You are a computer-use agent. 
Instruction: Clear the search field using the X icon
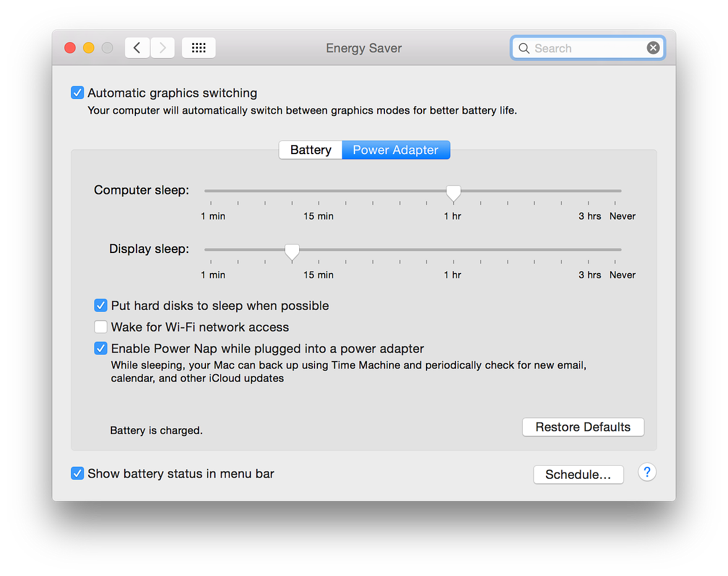coord(653,47)
